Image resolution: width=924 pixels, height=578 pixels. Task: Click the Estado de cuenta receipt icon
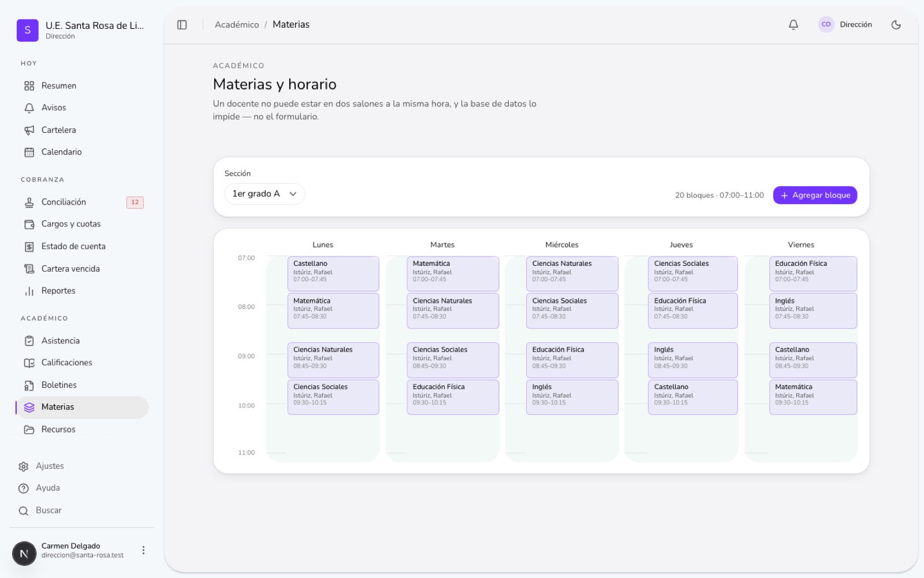tap(29, 247)
